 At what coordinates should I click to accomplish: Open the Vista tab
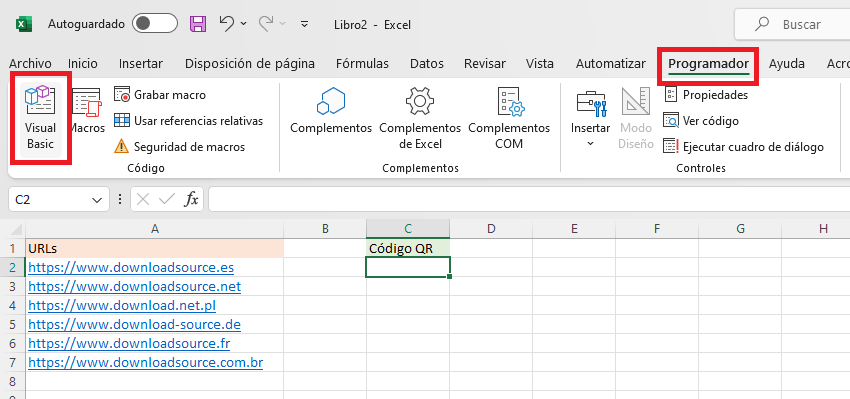coord(540,63)
